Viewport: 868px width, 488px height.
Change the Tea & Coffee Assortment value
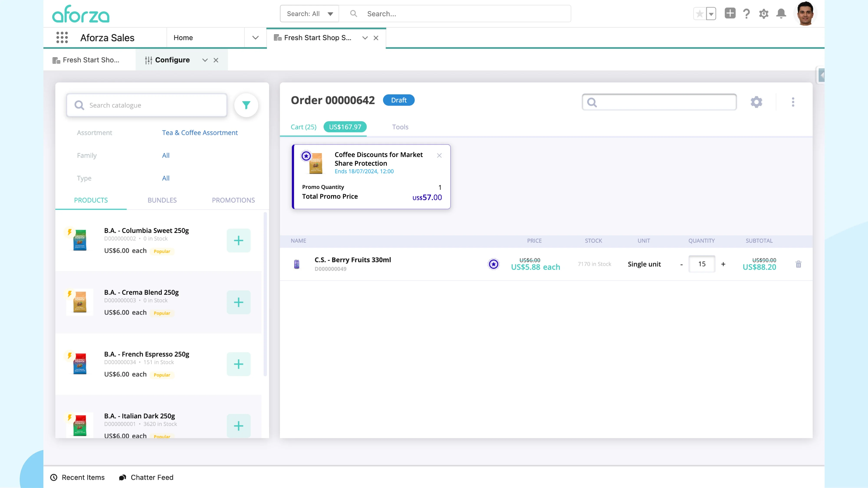point(200,133)
